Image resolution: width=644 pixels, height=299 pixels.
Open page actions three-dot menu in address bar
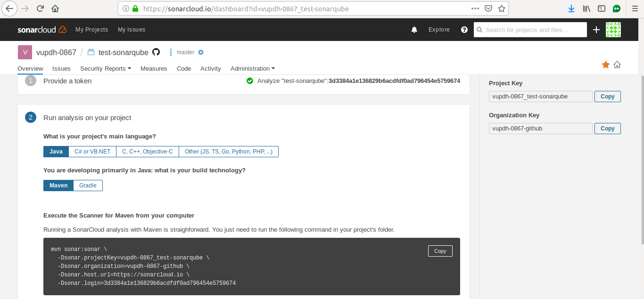click(475, 8)
